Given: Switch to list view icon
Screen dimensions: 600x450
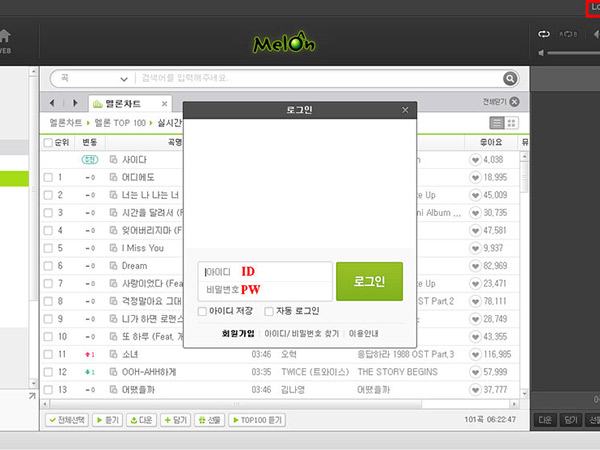Looking at the screenshot, I should pyautogui.click(x=497, y=123).
